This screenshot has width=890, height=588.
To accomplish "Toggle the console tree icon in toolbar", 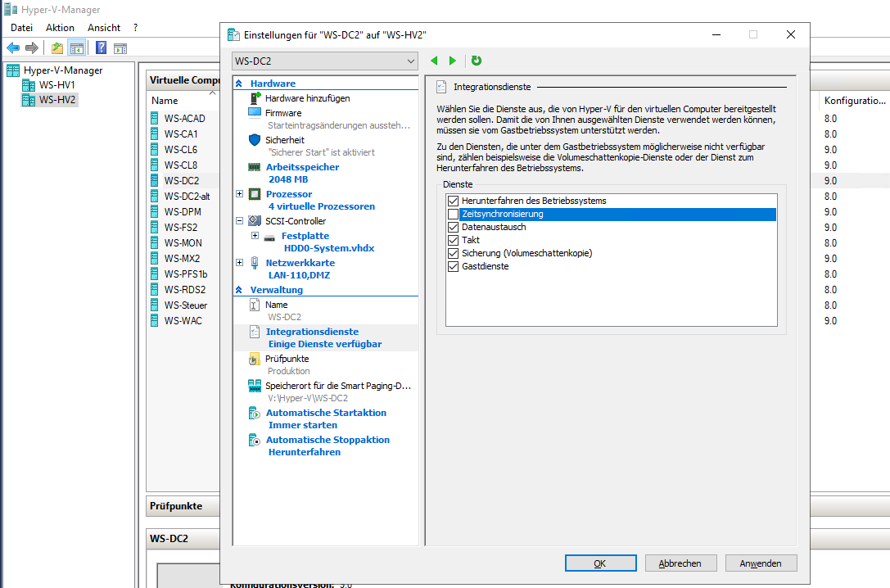I will click(x=77, y=48).
